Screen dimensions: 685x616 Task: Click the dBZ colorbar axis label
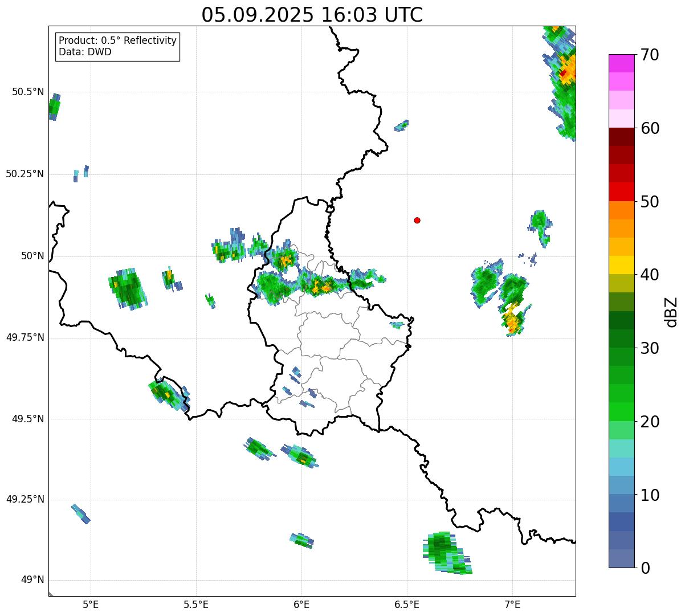[x=672, y=311]
